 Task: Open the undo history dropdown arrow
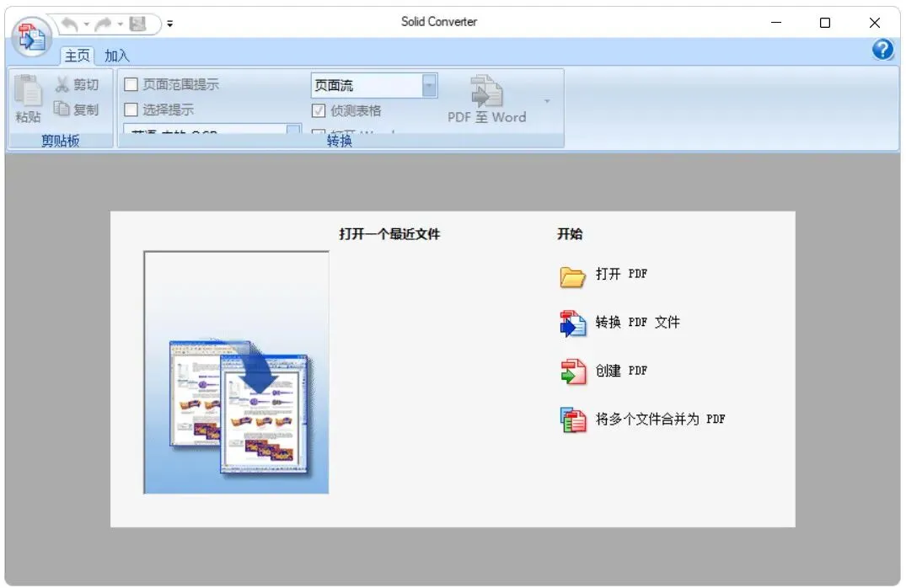point(86,24)
